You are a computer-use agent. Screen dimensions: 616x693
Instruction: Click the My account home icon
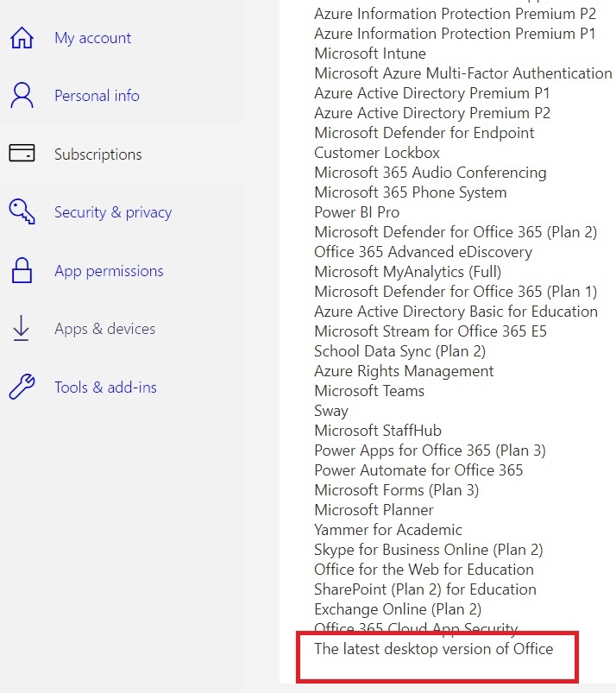22,38
